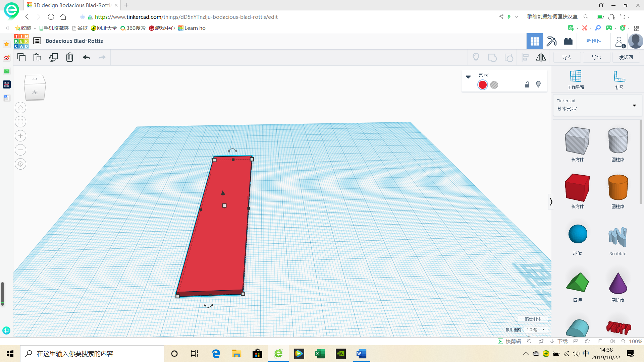This screenshot has width=644, height=362.
Task: Click the Home view button
Action: pyautogui.click(x=20, y=108)
